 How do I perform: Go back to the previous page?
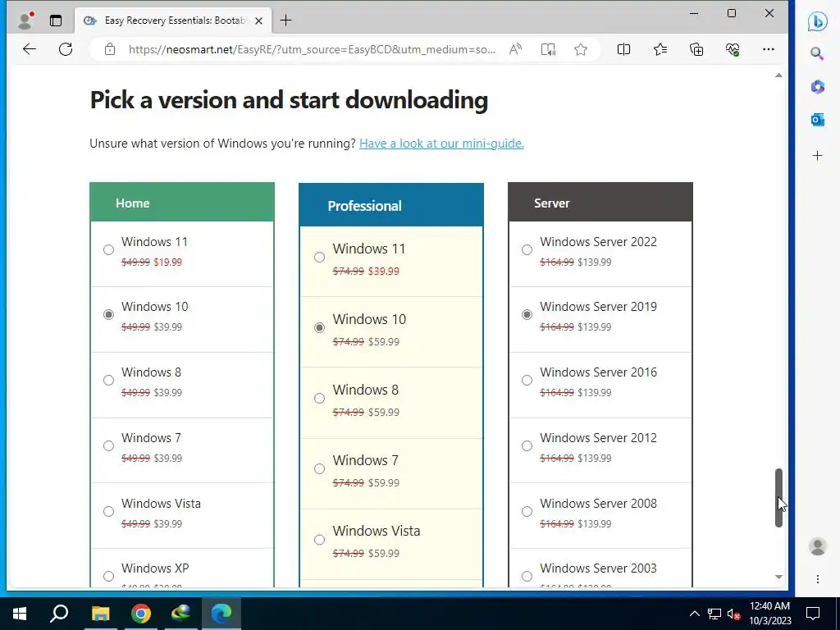30,49
